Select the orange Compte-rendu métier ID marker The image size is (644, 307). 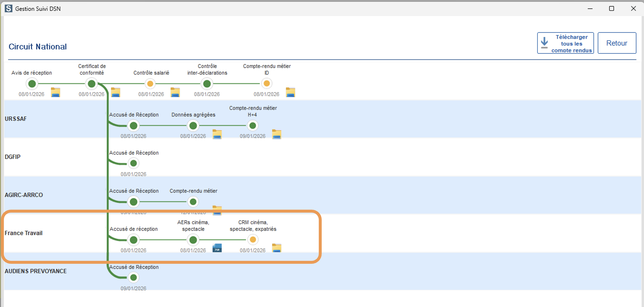(x=267, y=84)
